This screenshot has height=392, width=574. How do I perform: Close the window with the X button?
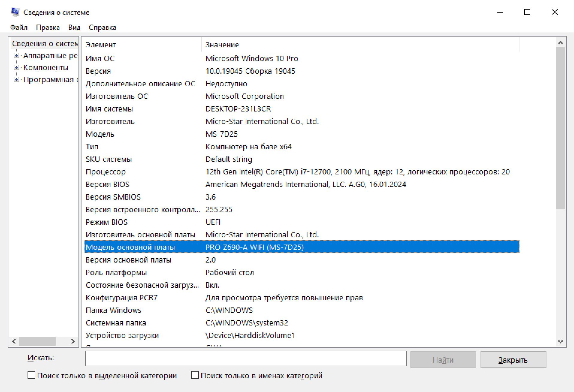coord(555,12)
